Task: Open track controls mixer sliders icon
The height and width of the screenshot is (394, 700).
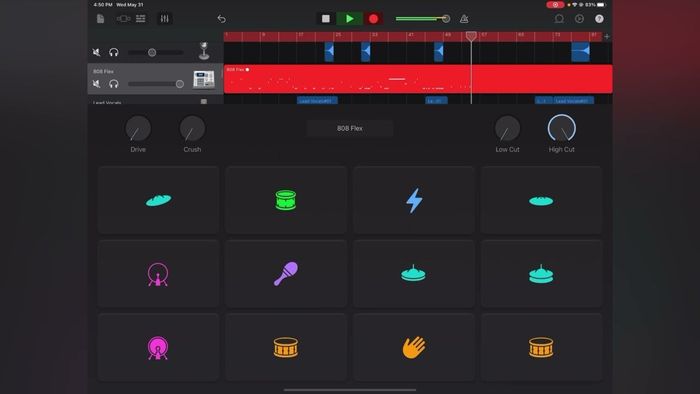Action: (164, 19)
